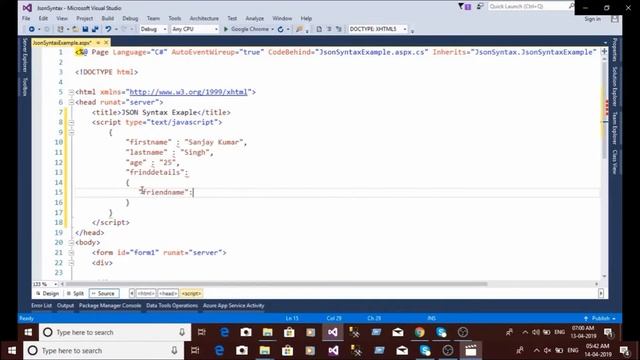This screenshot has height=360, width=640.
Task: Click the Navigate Backward toolbar icon
Action: click(31, 29)
